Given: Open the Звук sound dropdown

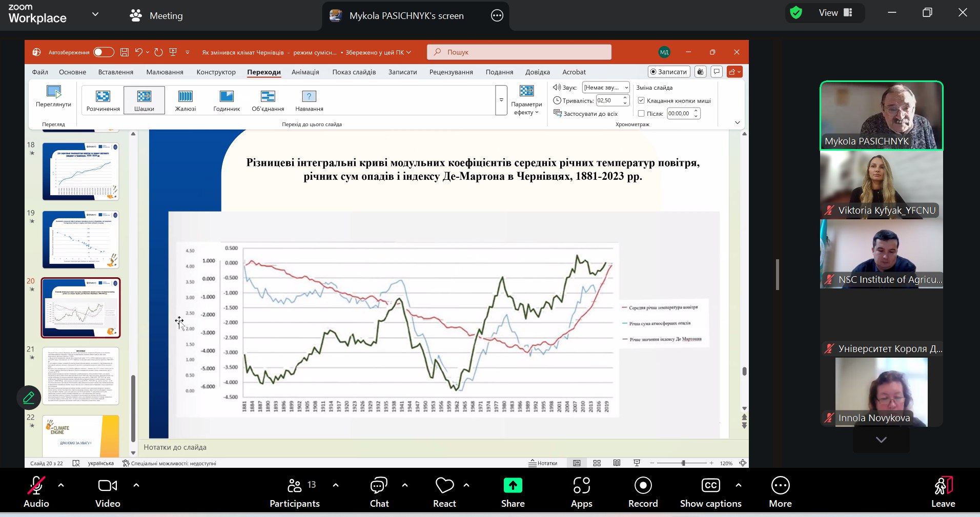Looking at the screenshot, I should (x=606, y=88).
